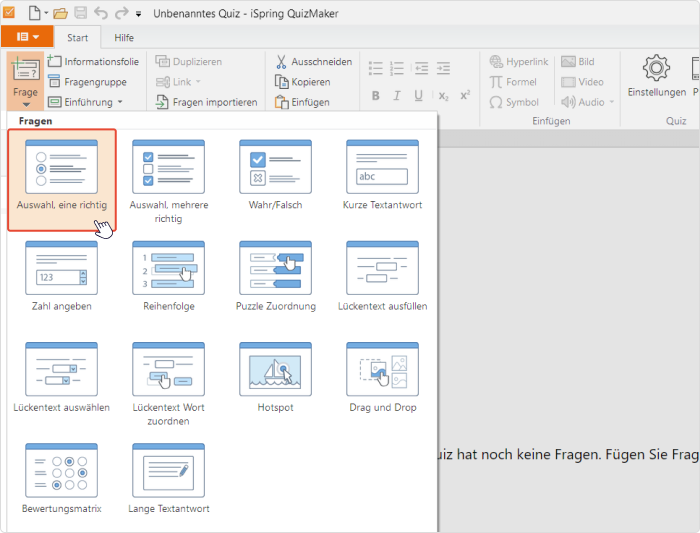700x533 pixels.
Task: Click Kopieren (copy)
Action: (x=303, y=82)
